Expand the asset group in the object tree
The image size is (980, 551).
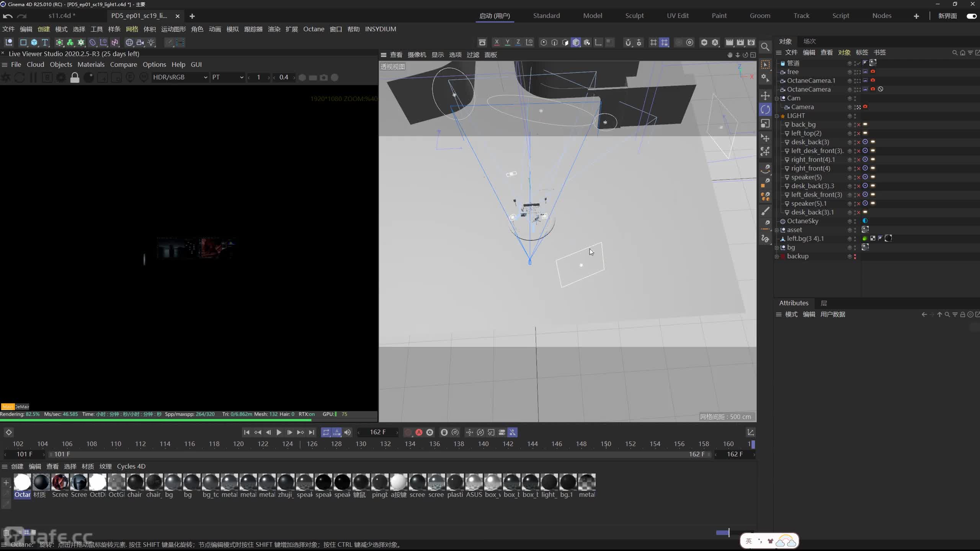777,230
